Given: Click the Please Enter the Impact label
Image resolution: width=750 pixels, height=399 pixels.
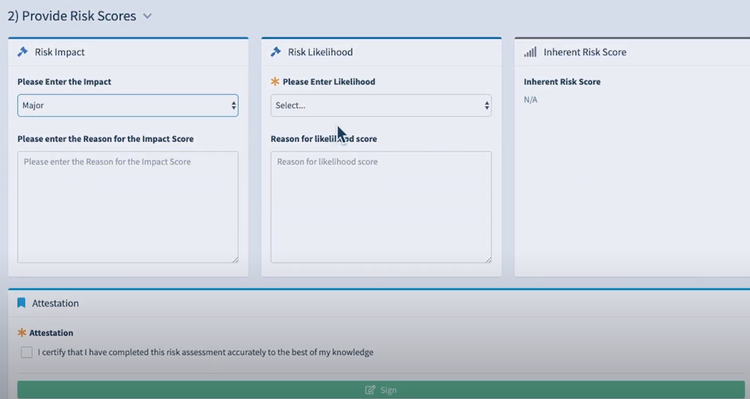Looking at the screenshot, I should pyautogui.click(x=64, y=82).
